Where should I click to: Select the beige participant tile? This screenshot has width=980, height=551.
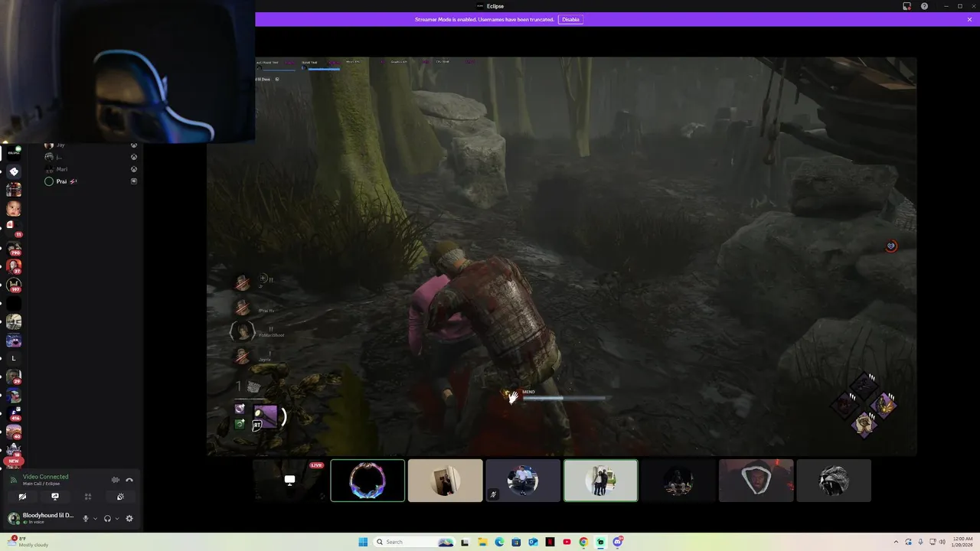(445, 481)
